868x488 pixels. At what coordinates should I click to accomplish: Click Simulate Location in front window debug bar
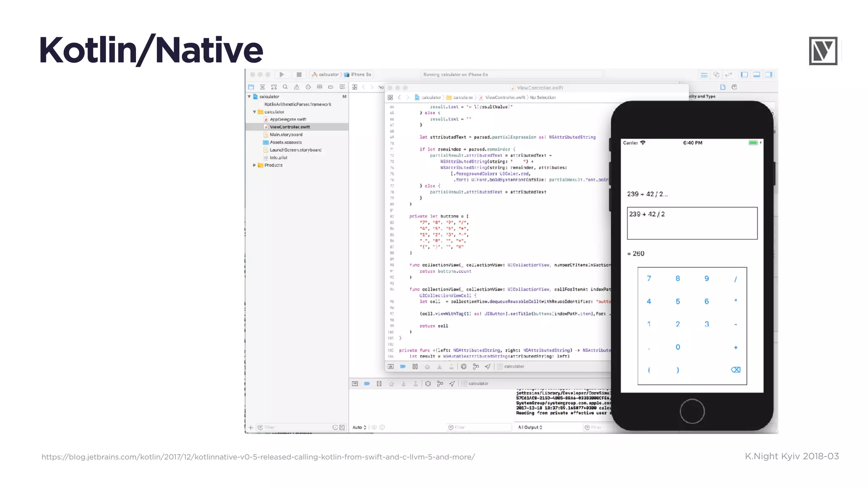pos(488,366)
